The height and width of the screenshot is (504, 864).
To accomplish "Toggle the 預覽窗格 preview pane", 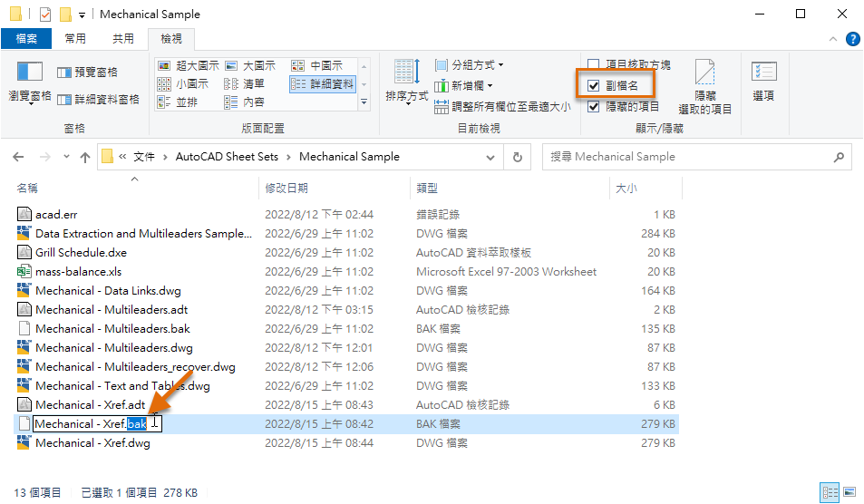I will (x=88, y=73).
